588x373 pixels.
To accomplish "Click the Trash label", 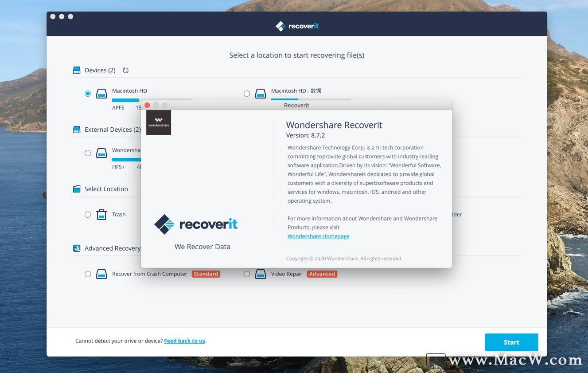I will pos(119,215).
